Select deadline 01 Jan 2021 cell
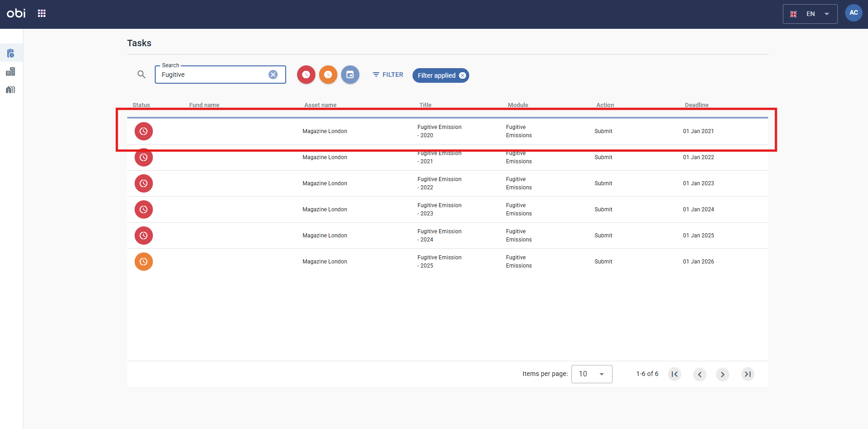868x429 pixels. click(699, 131)
